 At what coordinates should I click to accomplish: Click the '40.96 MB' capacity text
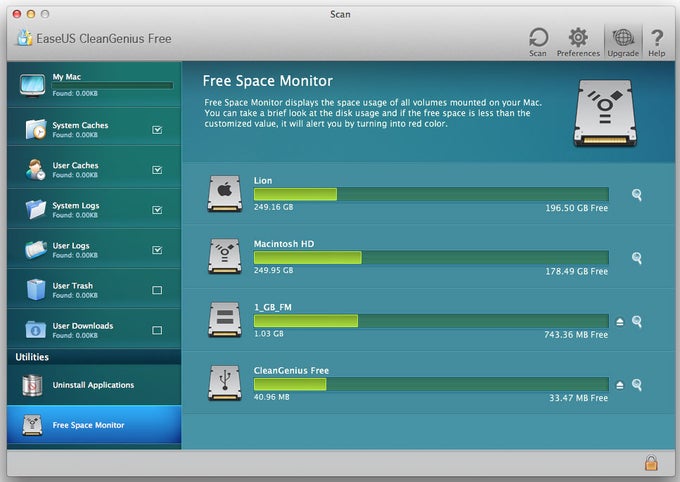[271, 397]
